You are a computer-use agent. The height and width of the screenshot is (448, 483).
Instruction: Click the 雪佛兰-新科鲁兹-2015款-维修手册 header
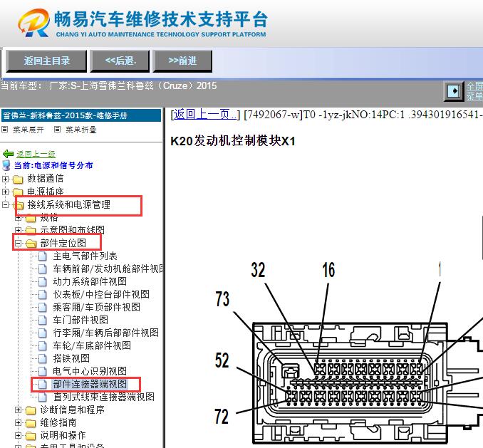pyautogui.click(x=81, y=115)
